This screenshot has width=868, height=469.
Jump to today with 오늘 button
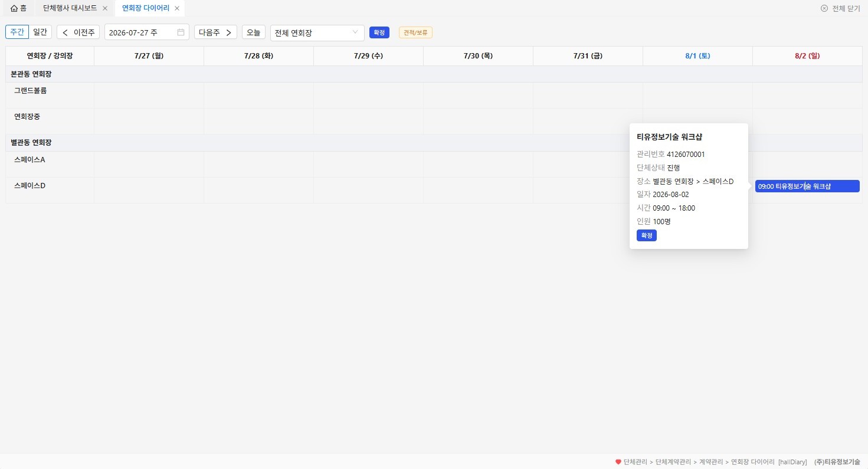pyautogui.click(x=254, y=32)
